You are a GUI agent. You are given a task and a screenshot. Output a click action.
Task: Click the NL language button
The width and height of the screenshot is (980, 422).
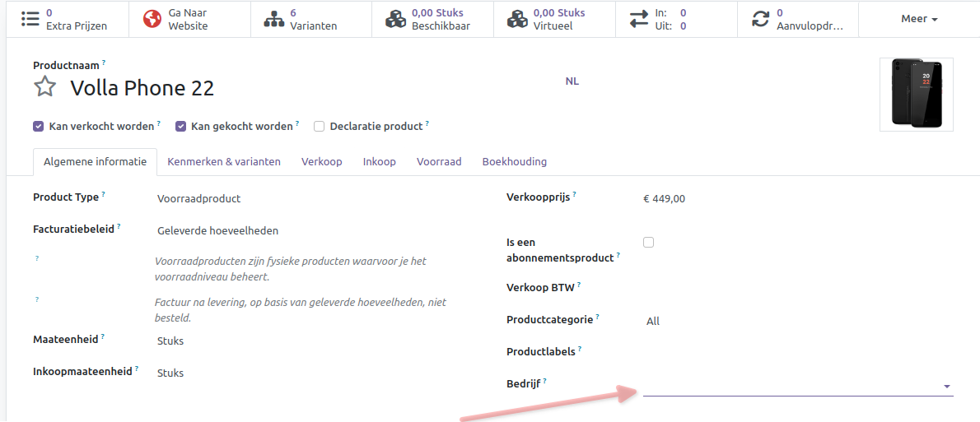[x=572, y=81]
